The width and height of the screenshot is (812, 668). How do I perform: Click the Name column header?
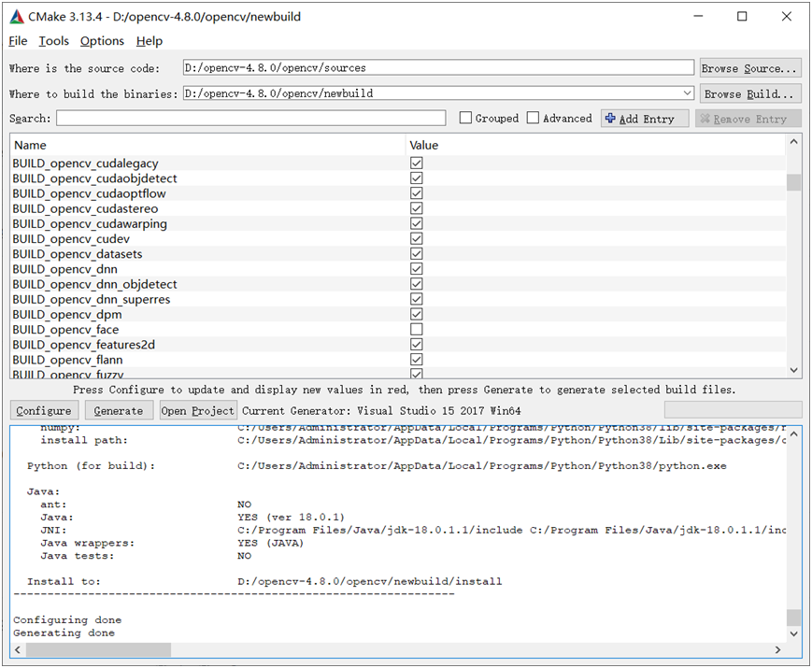click(x=207, y=145)
